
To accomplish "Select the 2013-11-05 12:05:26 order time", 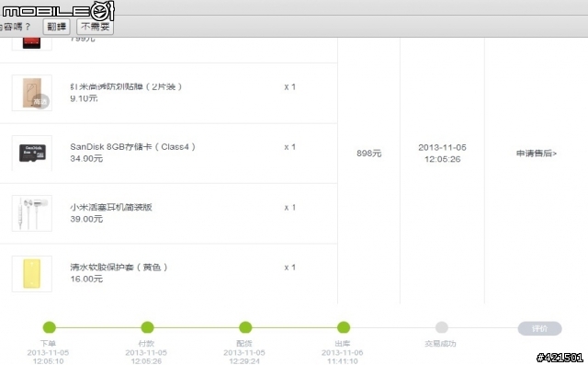I will tap(443, 153).
